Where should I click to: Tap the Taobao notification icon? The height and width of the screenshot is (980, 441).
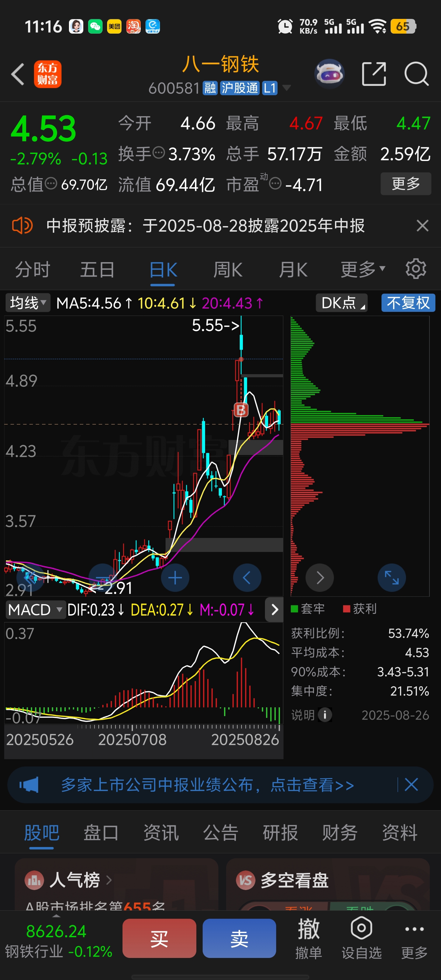pyautogui.click(x=134, y=26)
